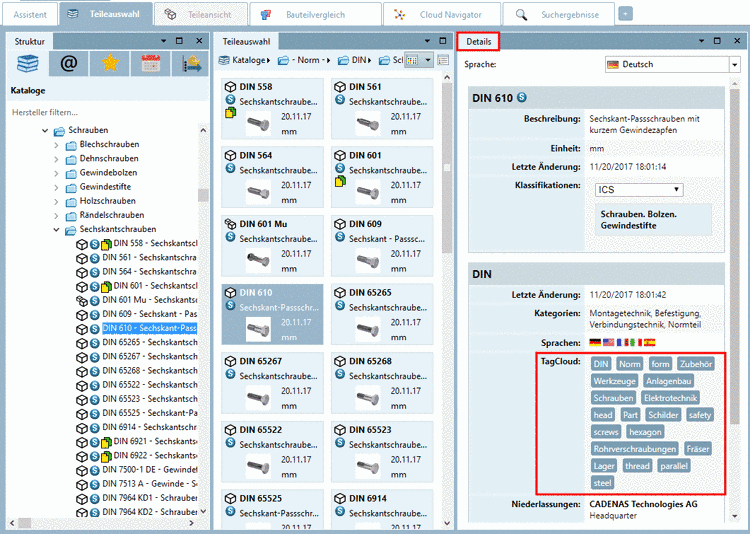Open the favorites star icon
Screen dimensions: 750x534
tap(110, 64)
